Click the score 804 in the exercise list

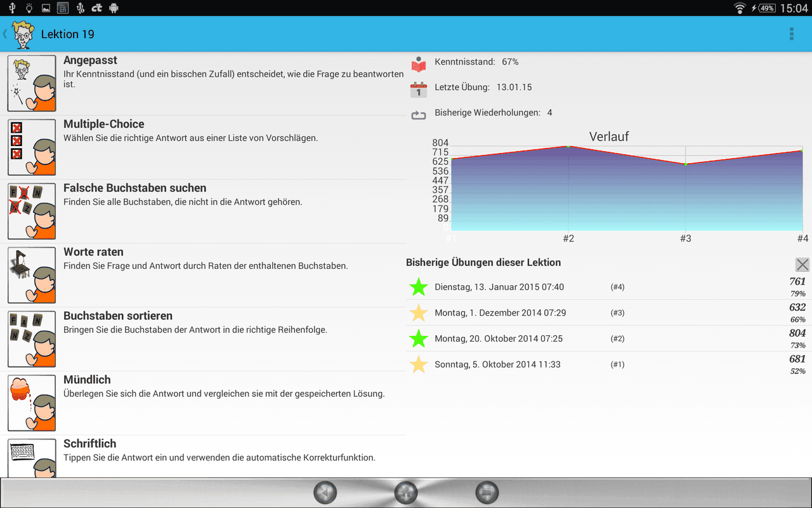797,333
